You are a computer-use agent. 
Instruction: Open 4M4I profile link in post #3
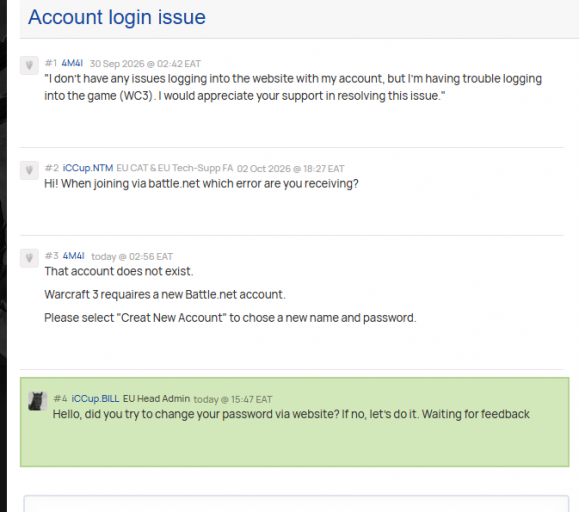tap(73, 256)
